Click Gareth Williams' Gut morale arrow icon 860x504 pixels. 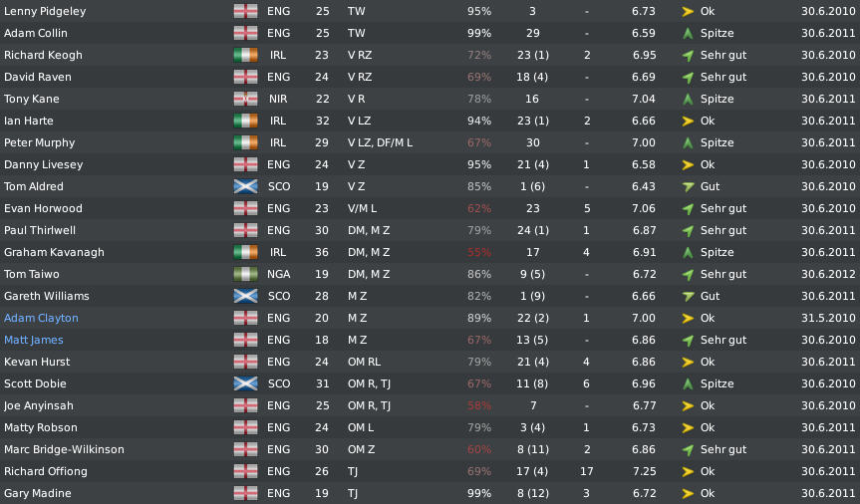[x=688, y=296]
